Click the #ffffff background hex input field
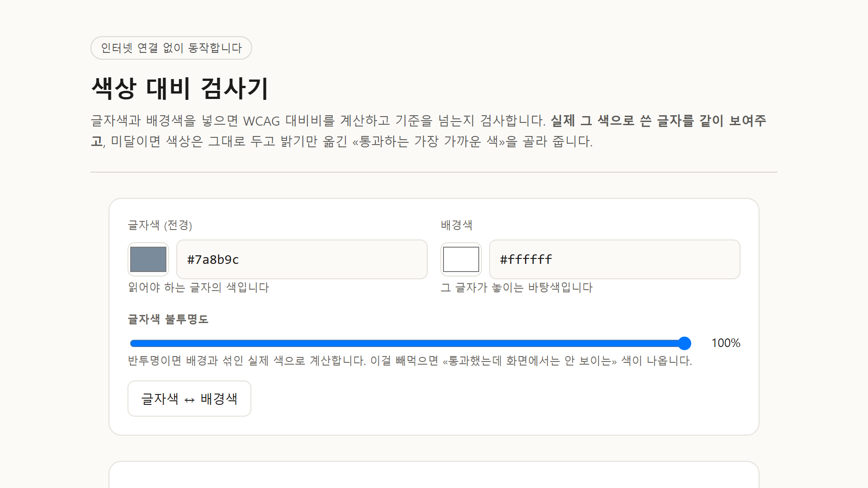 tap(615, 259)
